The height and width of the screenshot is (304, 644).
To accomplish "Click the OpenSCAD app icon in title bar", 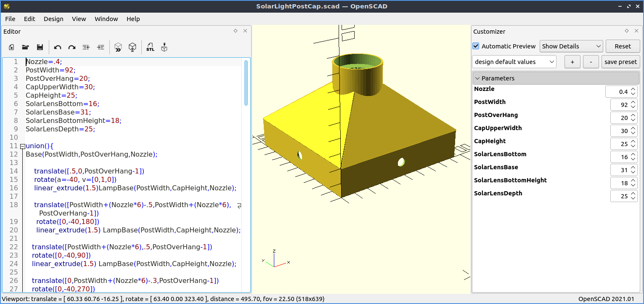I will point(7,6).
